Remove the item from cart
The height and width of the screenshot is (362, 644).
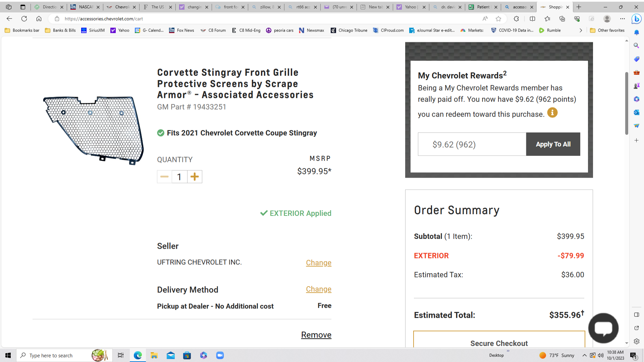316,335
